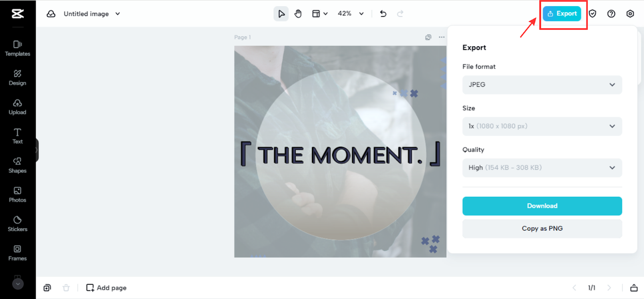The width and height of the screenshot is (644, 299).
Task: Click the Download button
Action: point(542,206)
